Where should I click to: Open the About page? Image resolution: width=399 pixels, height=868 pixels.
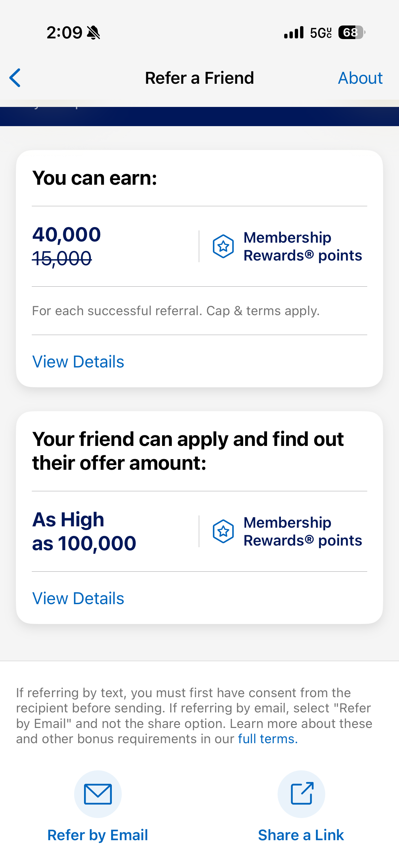pos(360,78)
